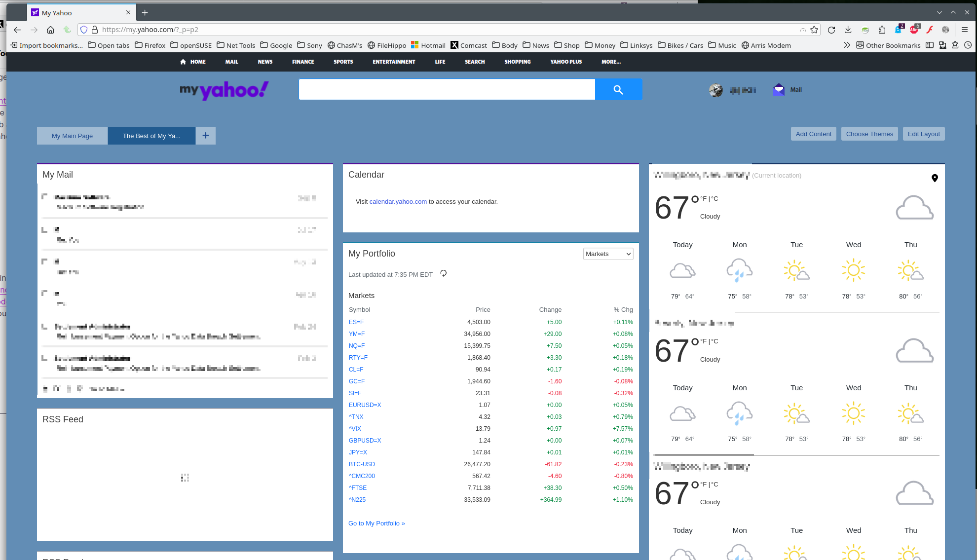Image resolution: width=977 pixels, height=560 pixels.
Task: Open the extensions puzzle-piece menu
Action: click(882, 30)
